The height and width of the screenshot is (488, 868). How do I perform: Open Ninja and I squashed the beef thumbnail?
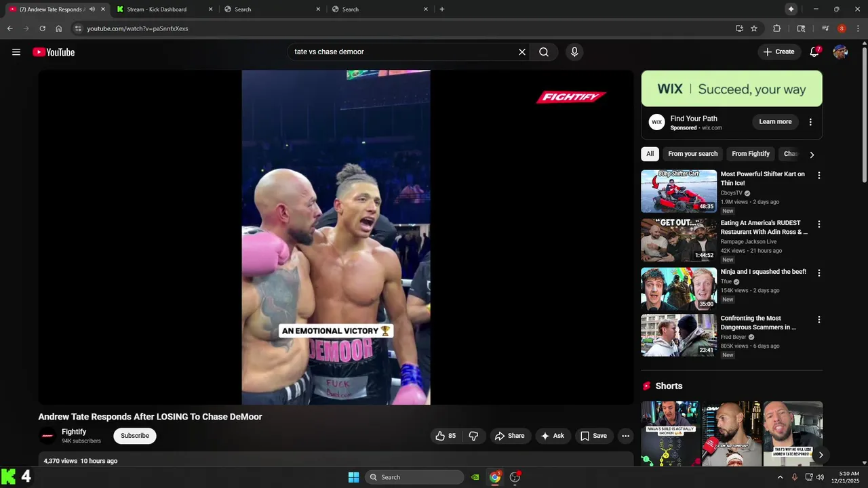[x=679, y=289]
